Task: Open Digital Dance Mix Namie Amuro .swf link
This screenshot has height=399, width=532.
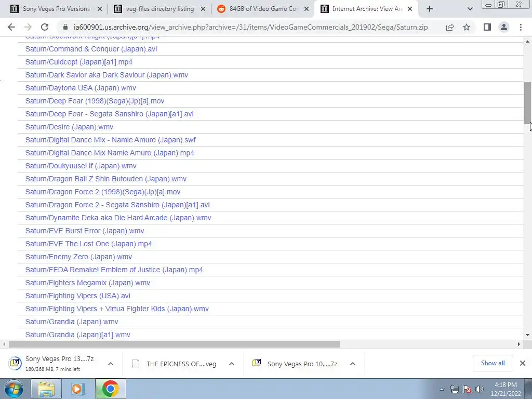Action: 110,140
